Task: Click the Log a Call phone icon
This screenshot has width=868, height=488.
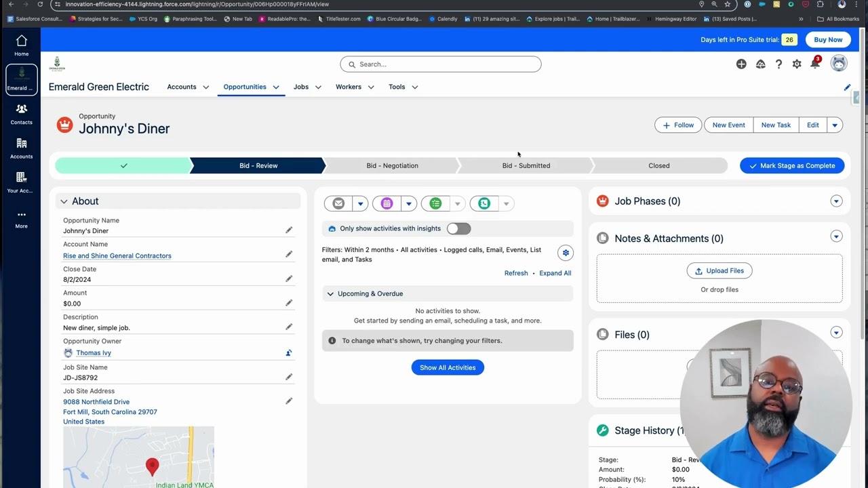Action: [x=484, y=203]
